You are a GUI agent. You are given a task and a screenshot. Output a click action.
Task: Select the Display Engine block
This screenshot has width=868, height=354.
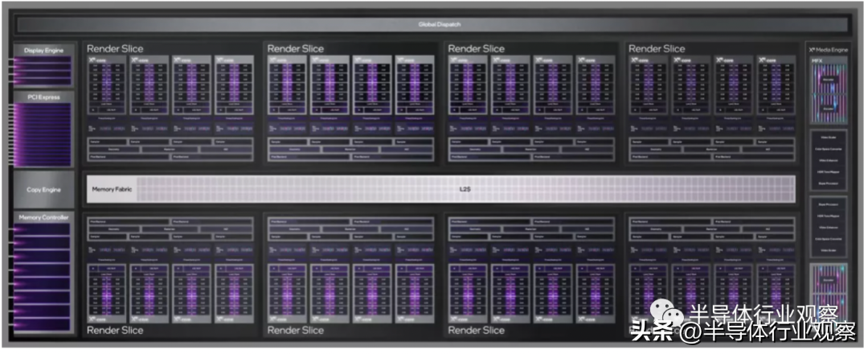point(43,65)
